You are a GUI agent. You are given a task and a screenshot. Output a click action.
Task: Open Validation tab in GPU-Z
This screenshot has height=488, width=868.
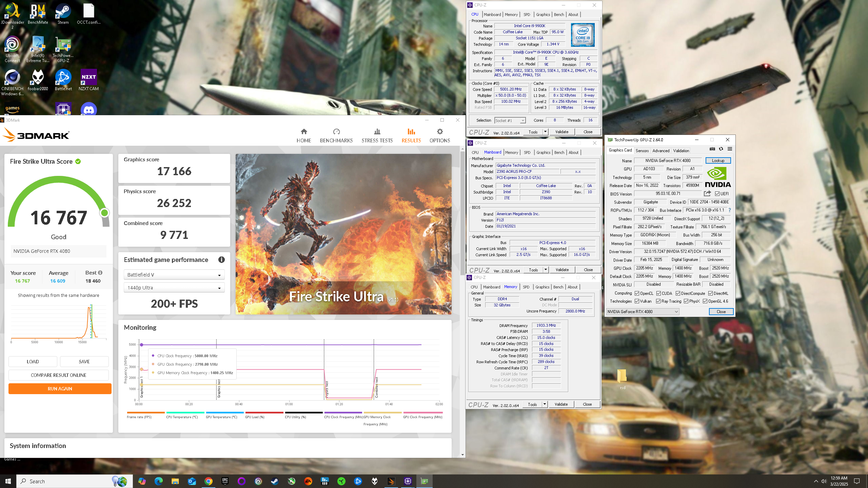pos(681,151)
